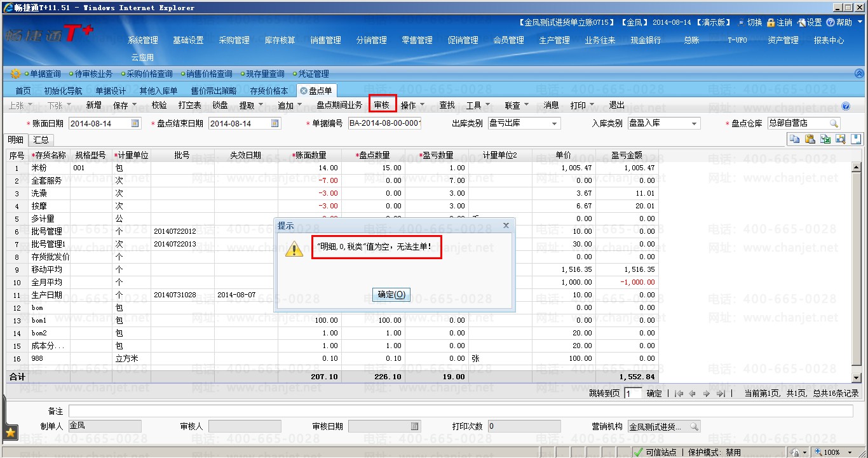Screen dimensions: 868x458
Task: Switch to the 汇总 tab
Action: pyautogui.click(x=41, y=140)
